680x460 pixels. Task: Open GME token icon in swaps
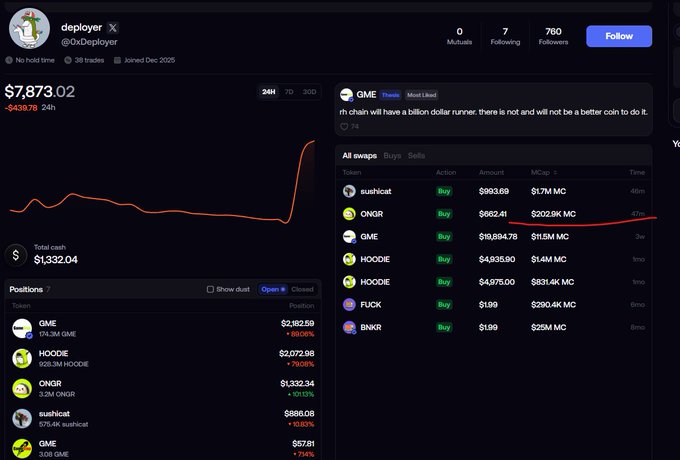pos(349,237)
